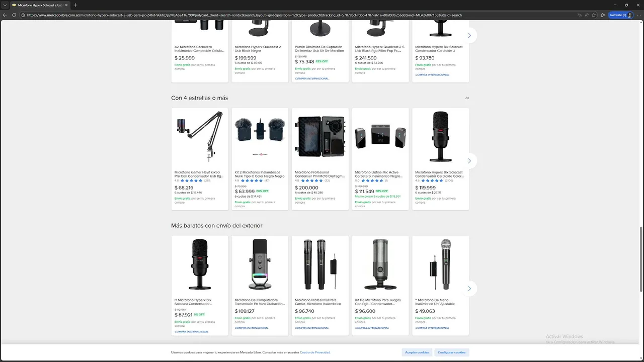Screen dimensions: 644x362
Task: Click Configurar cookies button
Action: pos(452,352)
